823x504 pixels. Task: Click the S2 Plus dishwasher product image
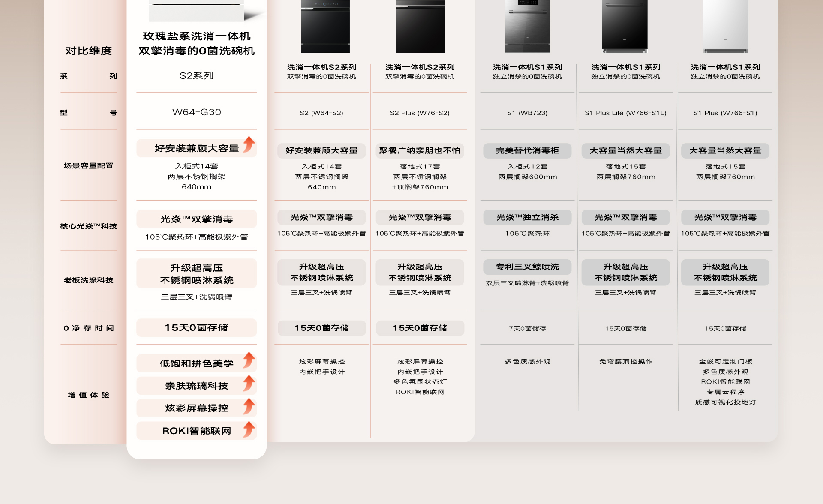(420, 27)
